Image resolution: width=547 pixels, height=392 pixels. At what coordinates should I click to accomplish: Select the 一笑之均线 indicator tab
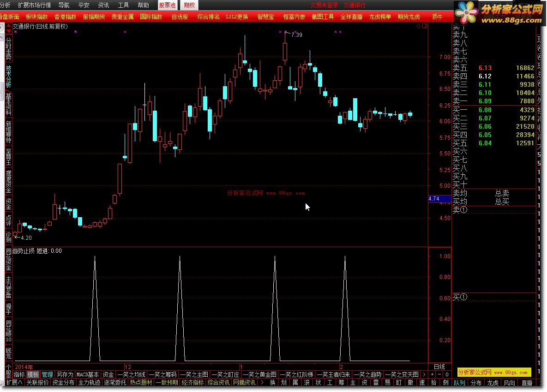(x=131, y=374)
